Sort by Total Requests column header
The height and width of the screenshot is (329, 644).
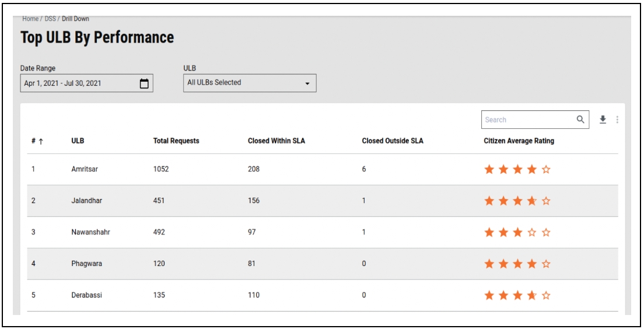[176, 141]
